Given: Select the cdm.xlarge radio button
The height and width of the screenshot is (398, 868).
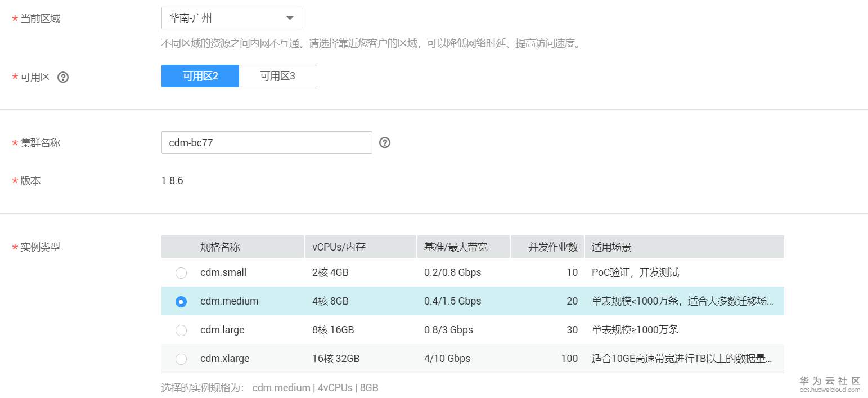Looking at the screenshot, I should 181,359.
